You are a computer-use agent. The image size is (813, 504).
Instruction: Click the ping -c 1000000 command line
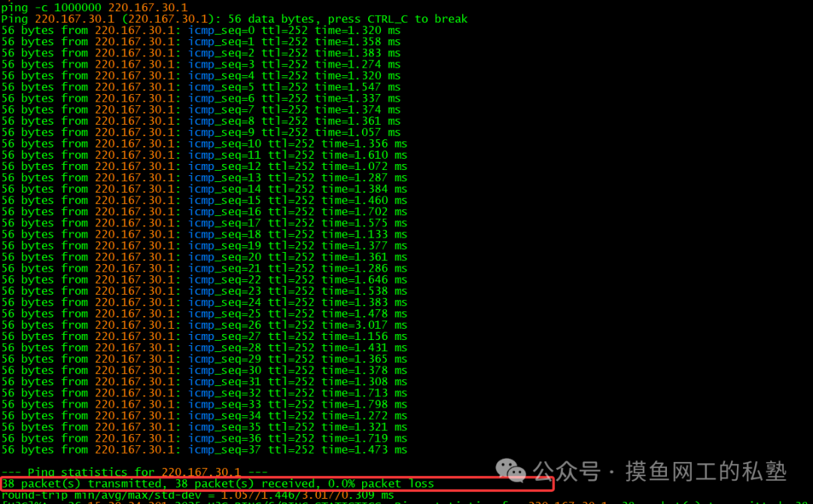pyautogui.click(x=94, y=8)
